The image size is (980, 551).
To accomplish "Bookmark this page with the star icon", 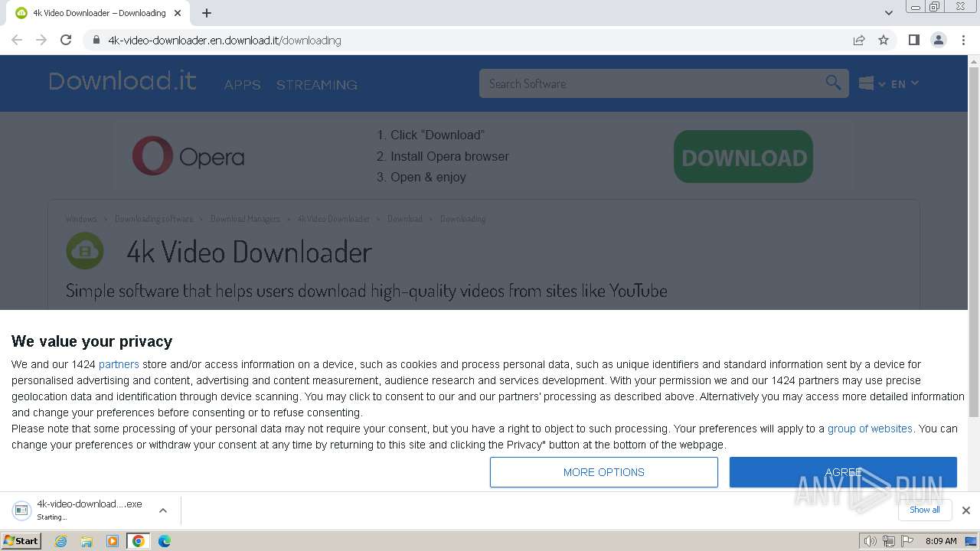I will (884, 40).
